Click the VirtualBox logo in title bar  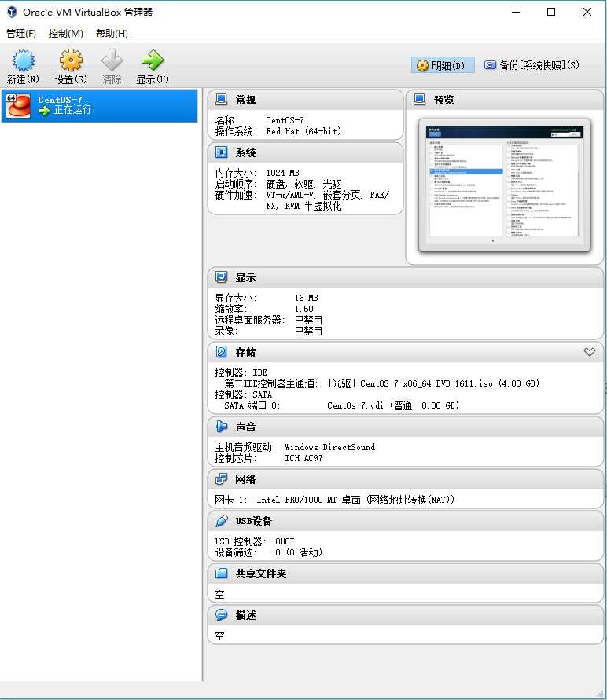[x=12, y=12]
